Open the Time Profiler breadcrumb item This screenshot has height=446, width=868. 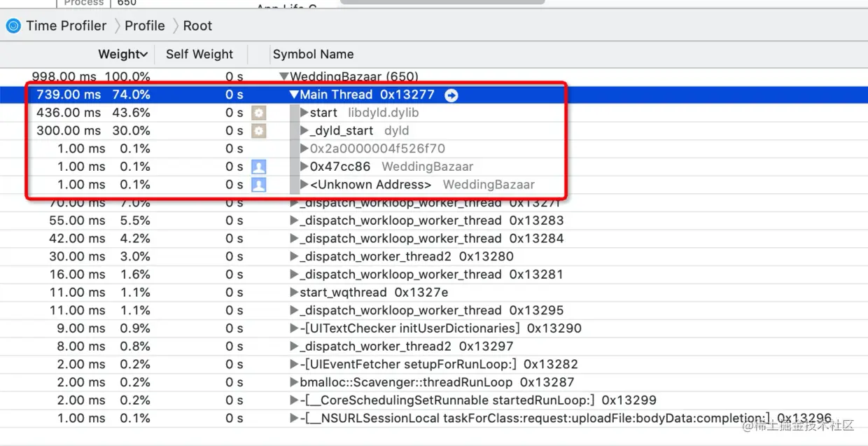tap(66, 26)
